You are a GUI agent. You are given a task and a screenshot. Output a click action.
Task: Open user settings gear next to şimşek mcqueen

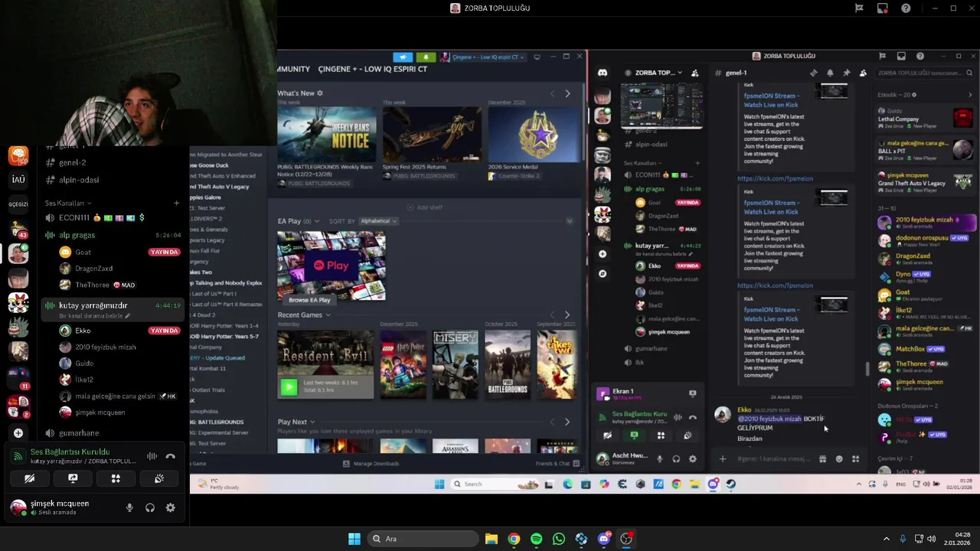171,507
